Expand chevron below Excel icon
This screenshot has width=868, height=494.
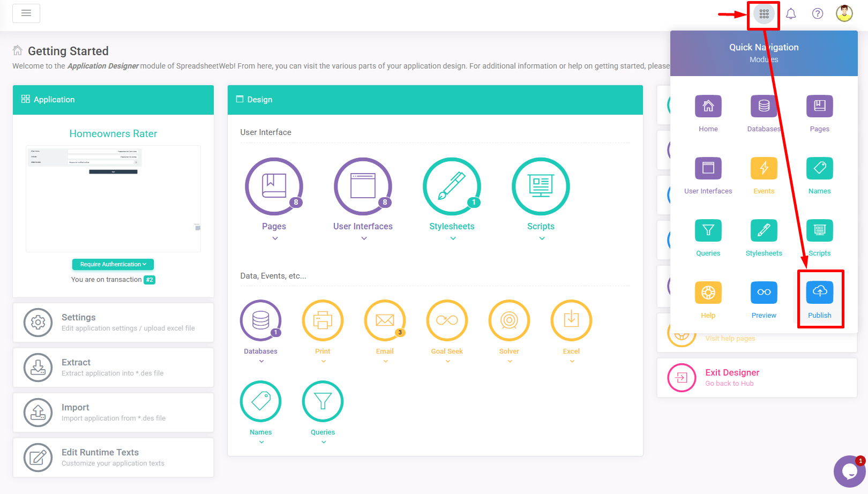coord(572,361)
